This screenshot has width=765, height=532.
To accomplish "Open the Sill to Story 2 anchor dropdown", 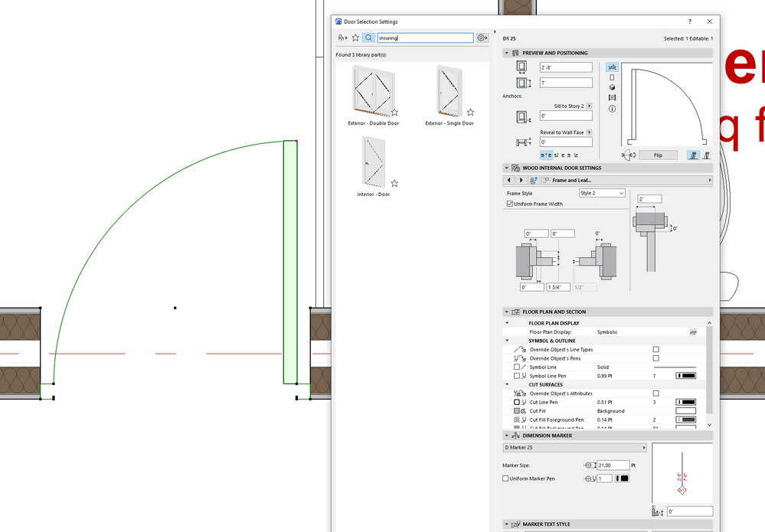I will tap(587, 106).
